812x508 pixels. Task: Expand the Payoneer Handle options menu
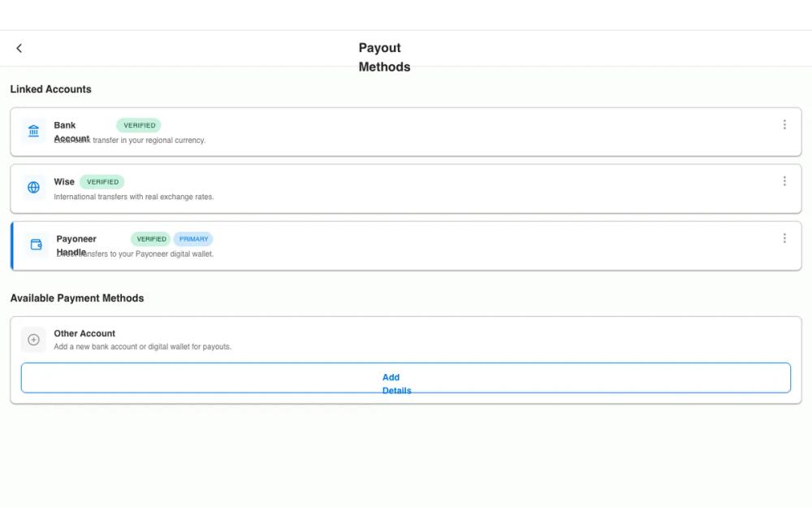coord(784,237)
